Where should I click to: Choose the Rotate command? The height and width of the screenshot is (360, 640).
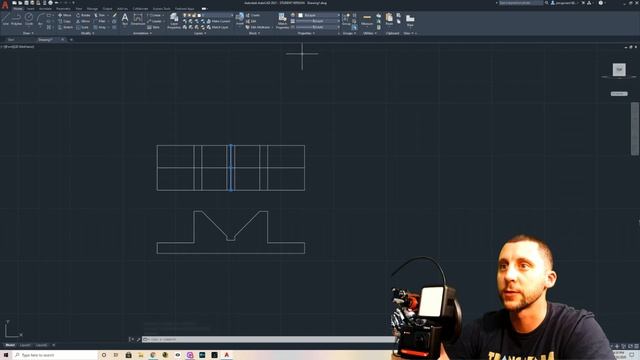83,15
